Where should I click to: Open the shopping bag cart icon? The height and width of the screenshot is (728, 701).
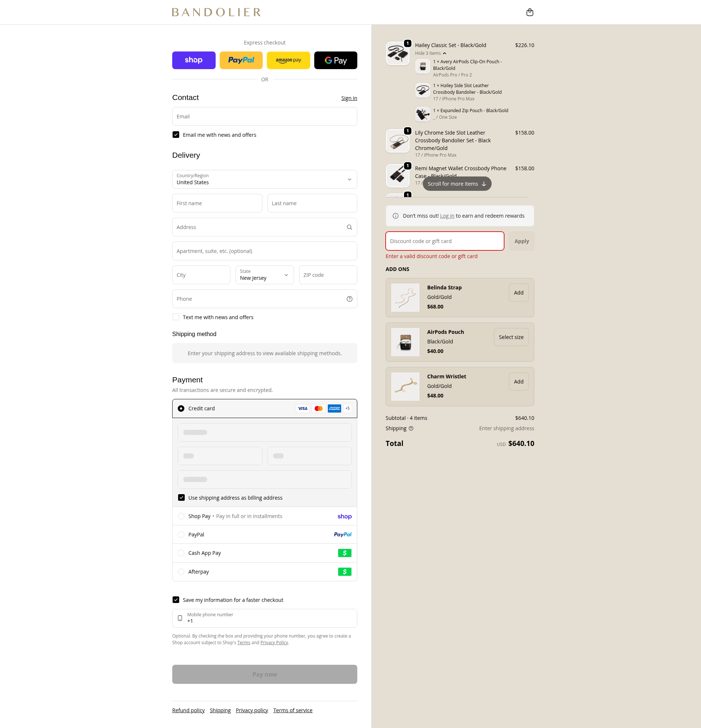coord(530,12)
